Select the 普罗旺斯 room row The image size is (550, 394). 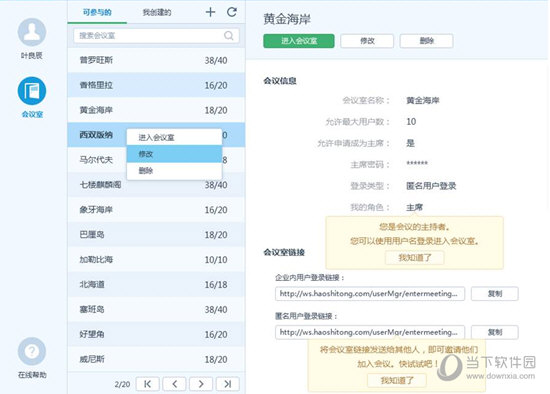tap(156, 60)
